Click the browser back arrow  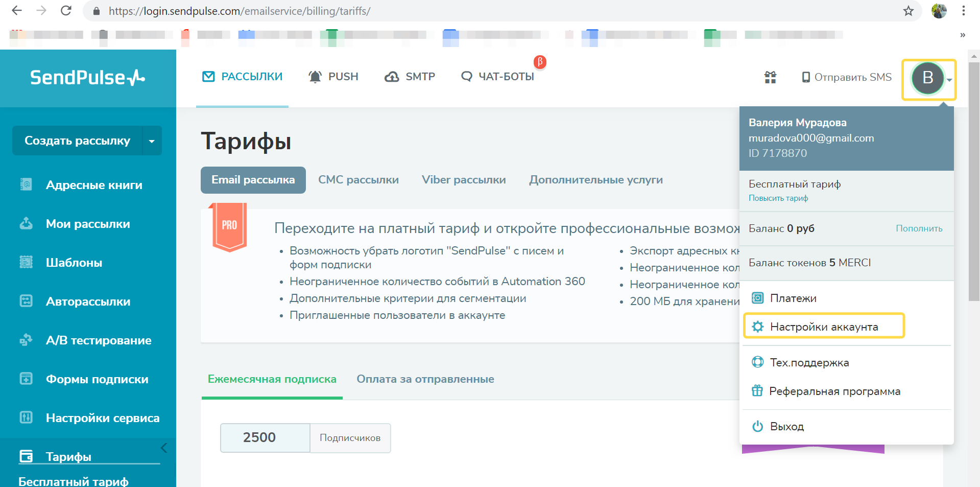17,11
